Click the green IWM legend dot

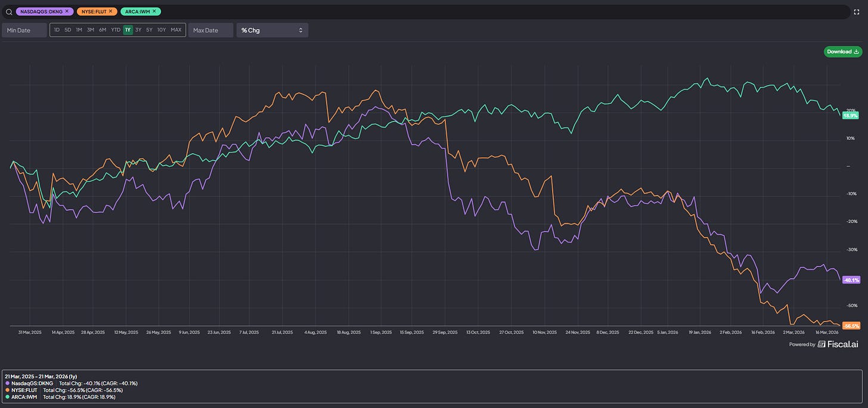pyautogui.click(x=7, y=396)
